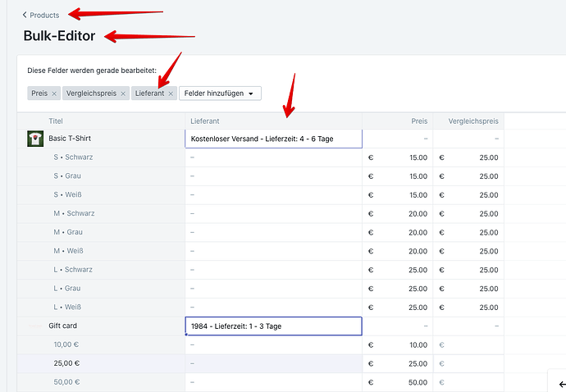The image size is (566, 392).
Task: Click the Titel column header
Action: point(56,121)
